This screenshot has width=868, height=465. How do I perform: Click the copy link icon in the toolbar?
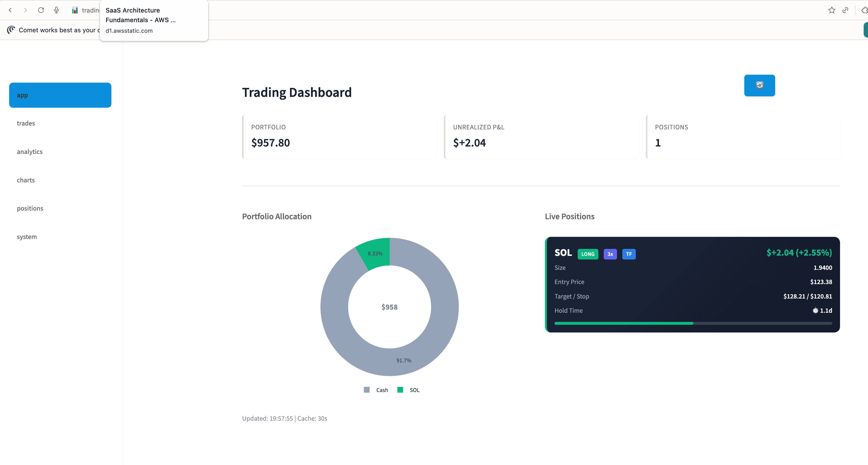click(845, 10)
